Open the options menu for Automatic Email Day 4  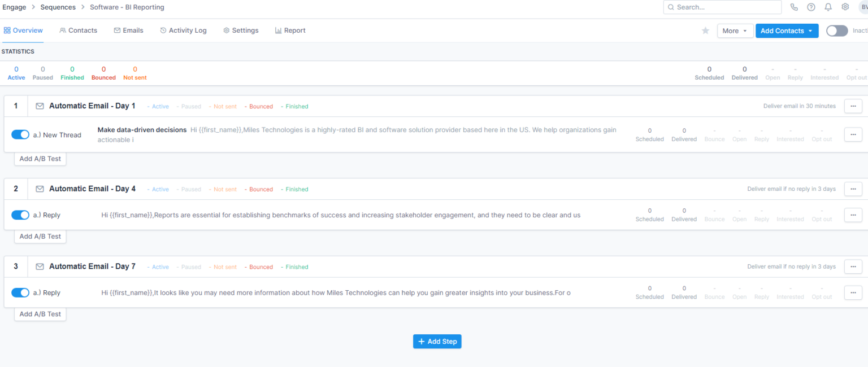pos(853,189)
